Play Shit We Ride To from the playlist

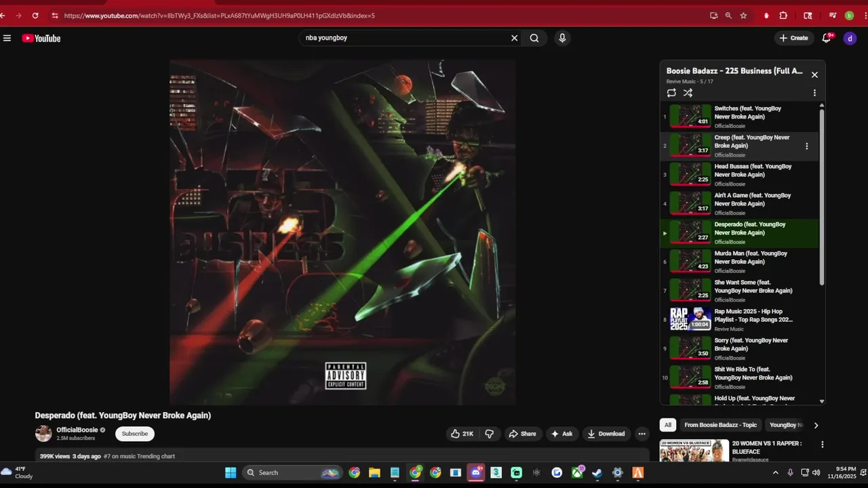pyautogui.click(x=739, y=378)
